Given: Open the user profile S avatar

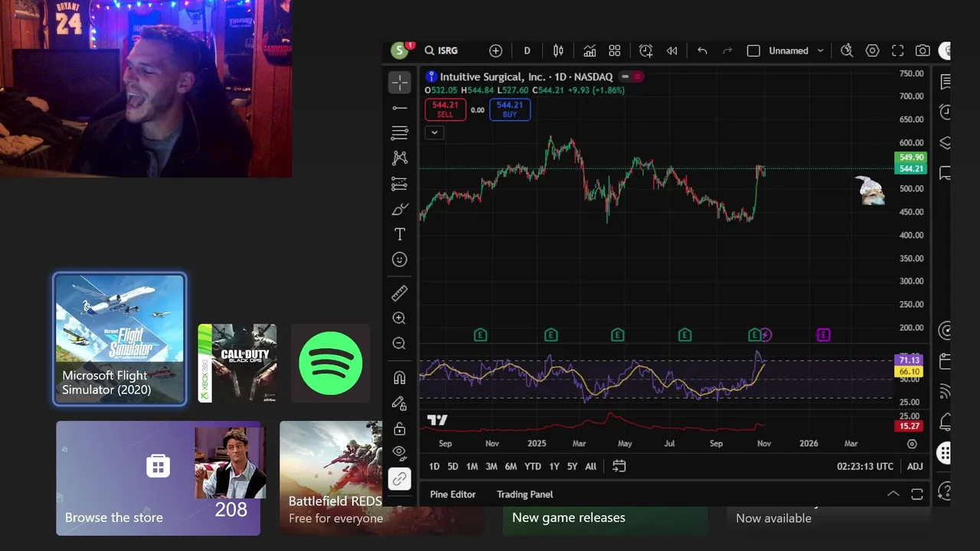Looking at the screenshot, I should (399, 51).
